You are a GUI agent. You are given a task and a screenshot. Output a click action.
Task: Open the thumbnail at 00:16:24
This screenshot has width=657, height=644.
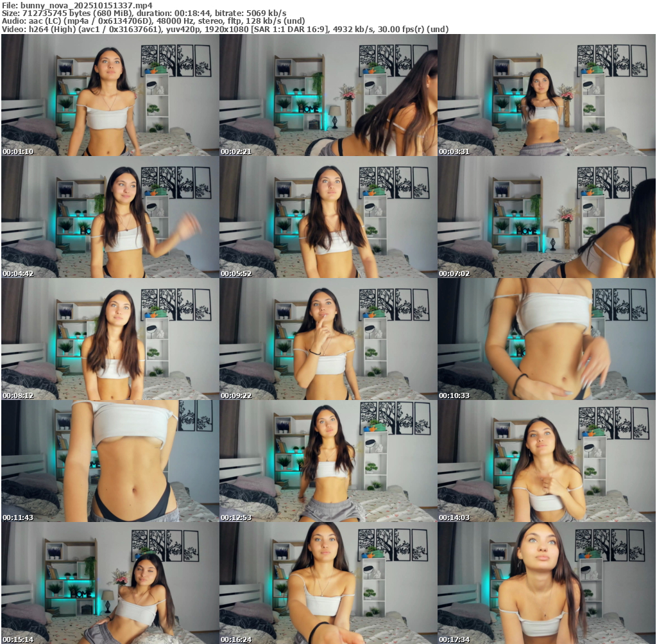(x=328, y=583)
